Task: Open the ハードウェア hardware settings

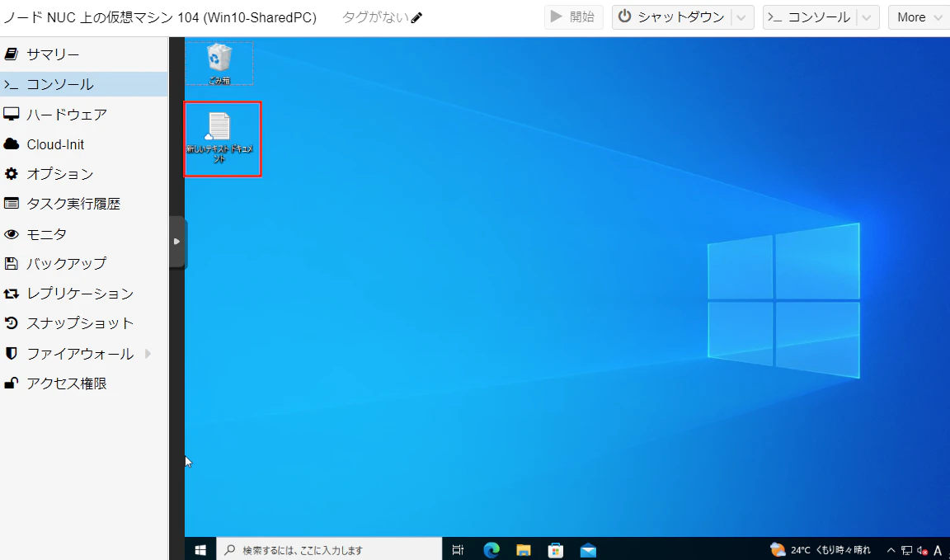Action: [83, 114]
